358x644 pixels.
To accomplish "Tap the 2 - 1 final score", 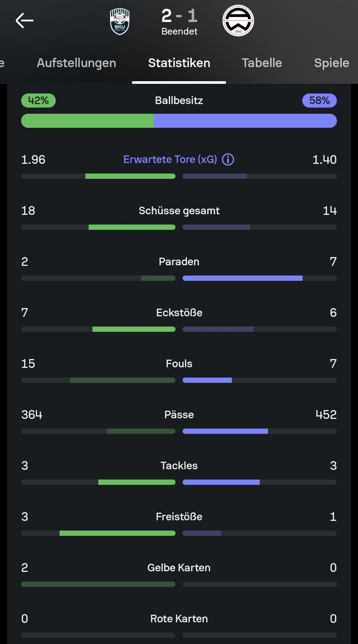I will tap(179, 16).
